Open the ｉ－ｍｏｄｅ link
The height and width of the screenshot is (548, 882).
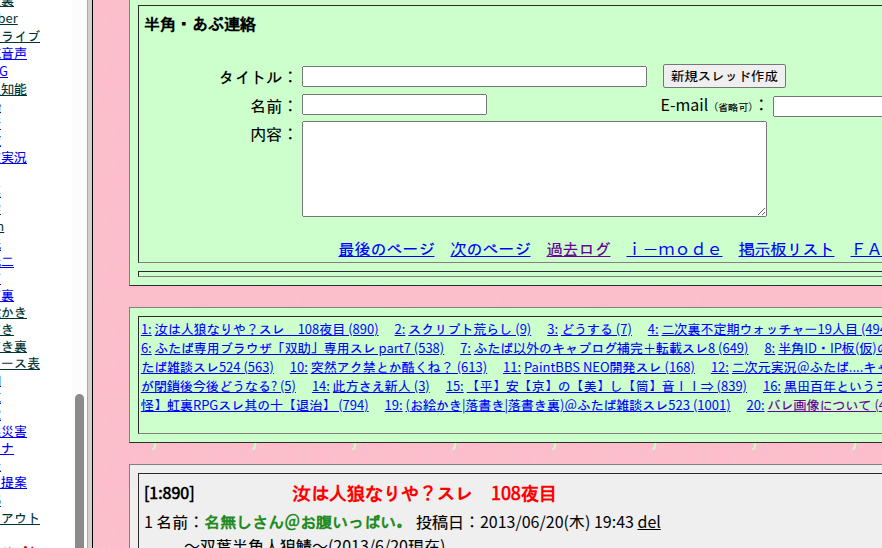click(x=674, y=250)
